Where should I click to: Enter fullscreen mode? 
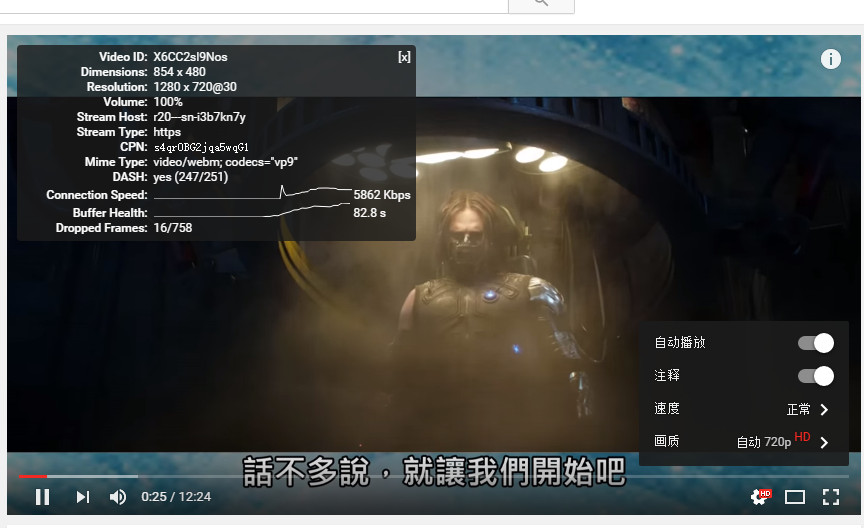830,497
